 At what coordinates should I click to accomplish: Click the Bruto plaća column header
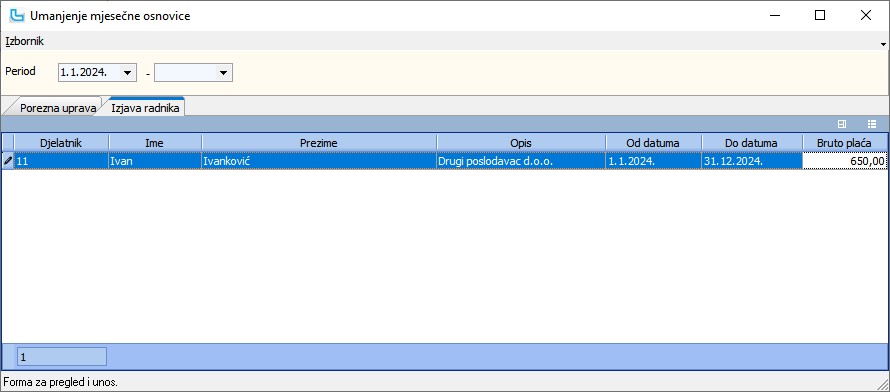pyautogui.click(x=844, y=143)
